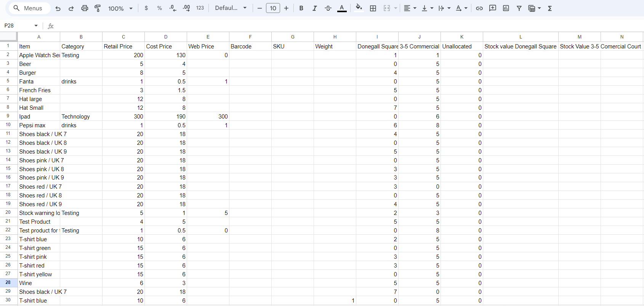Select the 'French Fries' cell
644x306 pixels.
pos(39,90)
